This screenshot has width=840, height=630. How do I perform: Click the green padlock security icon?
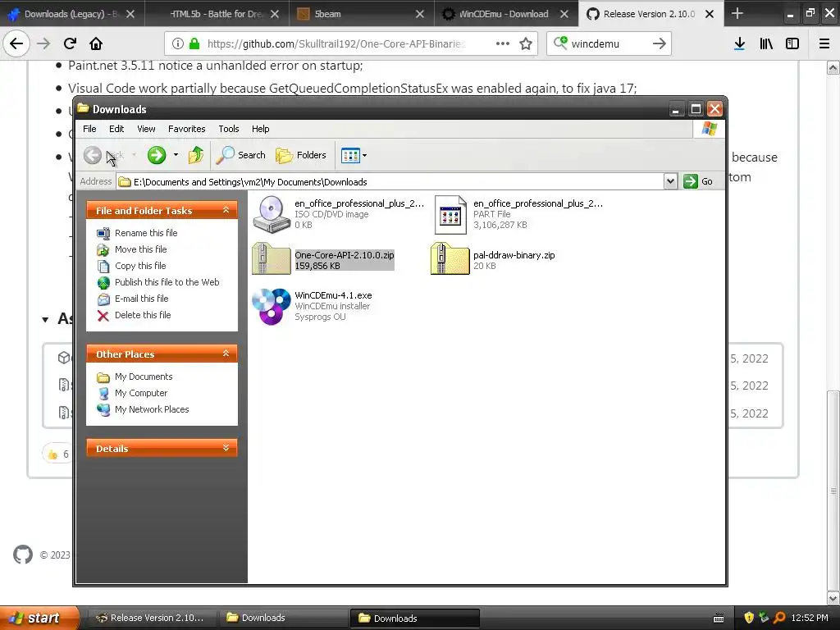[194, 43]
